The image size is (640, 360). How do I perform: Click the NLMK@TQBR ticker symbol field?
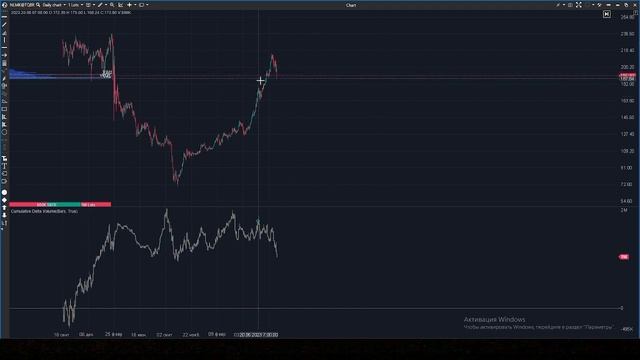22,5
